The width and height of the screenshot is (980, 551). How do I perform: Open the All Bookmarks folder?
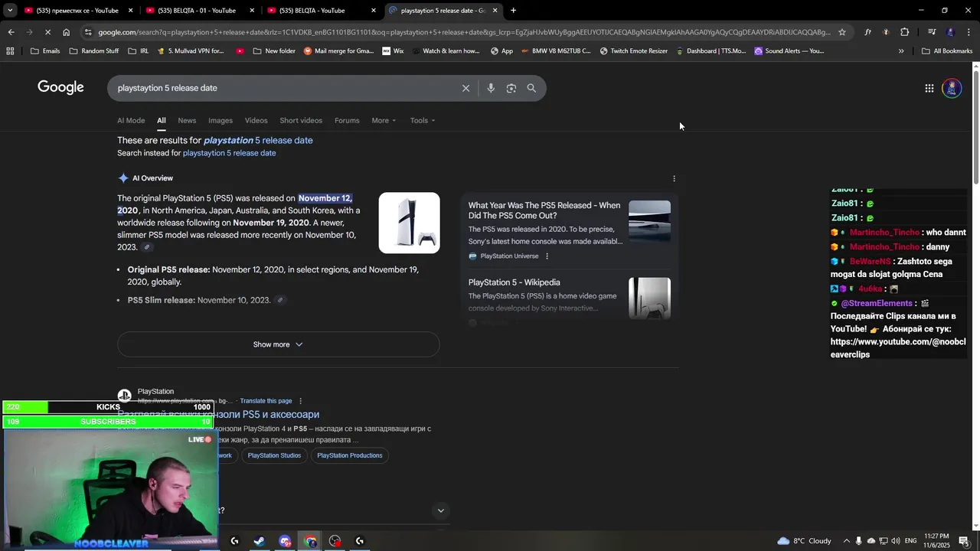coord(947,51)
